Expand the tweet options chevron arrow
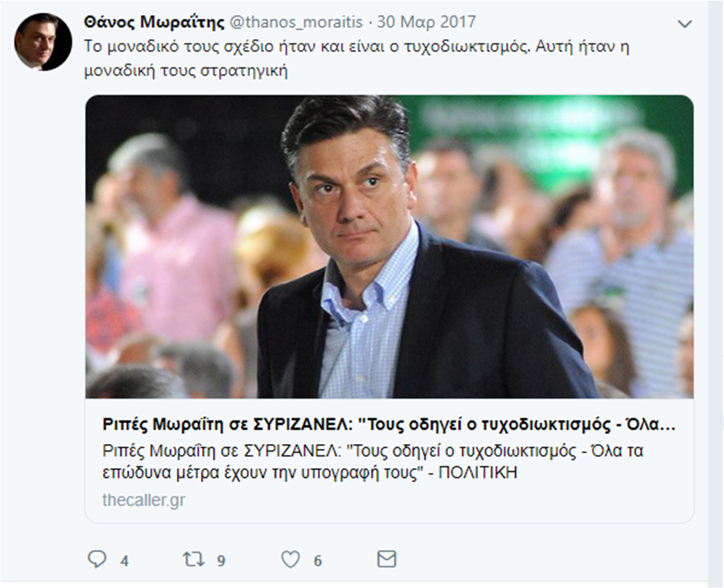The image size is (724, 588). click(x=685, y=24)
